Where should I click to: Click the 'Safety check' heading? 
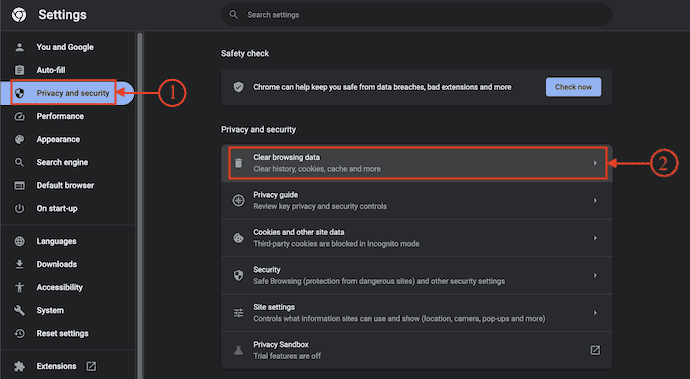(x=245, y=54)
